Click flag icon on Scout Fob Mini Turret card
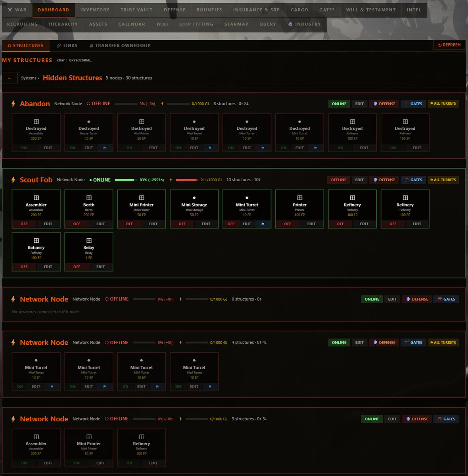This screenshot has height=476, width=468. [263, 224]
